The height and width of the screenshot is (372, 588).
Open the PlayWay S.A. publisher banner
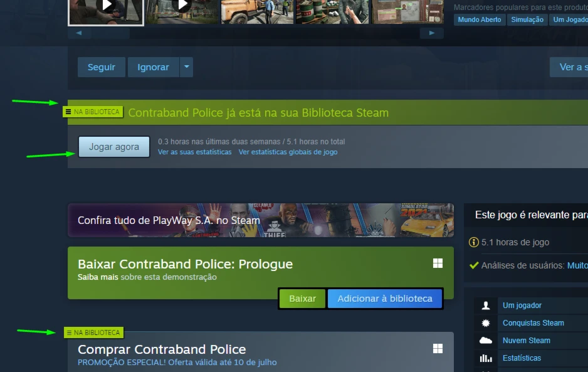pyautogui.click(x=261, y=220)
